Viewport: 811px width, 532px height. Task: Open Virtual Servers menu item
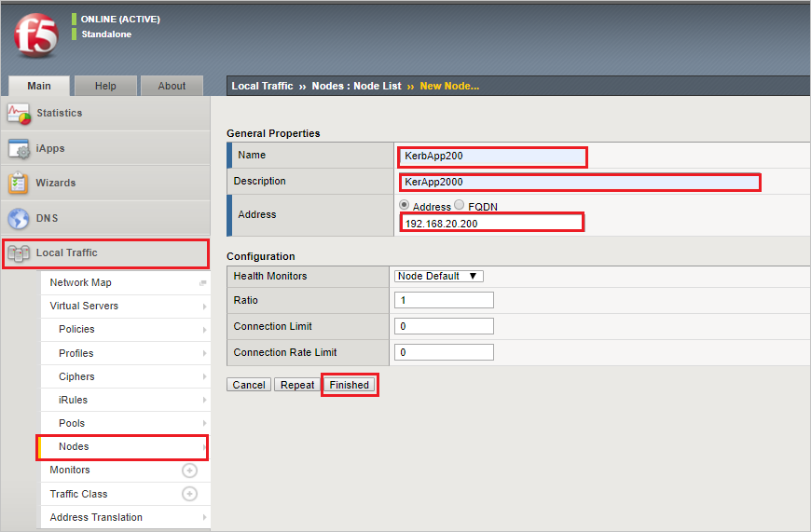[126, 307]
